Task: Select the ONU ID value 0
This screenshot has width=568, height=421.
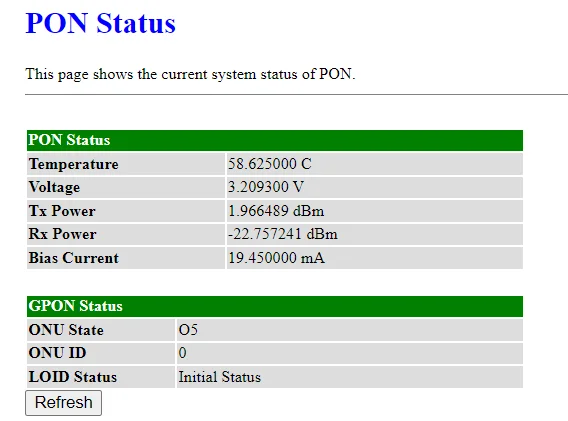Action: [182, 353]
